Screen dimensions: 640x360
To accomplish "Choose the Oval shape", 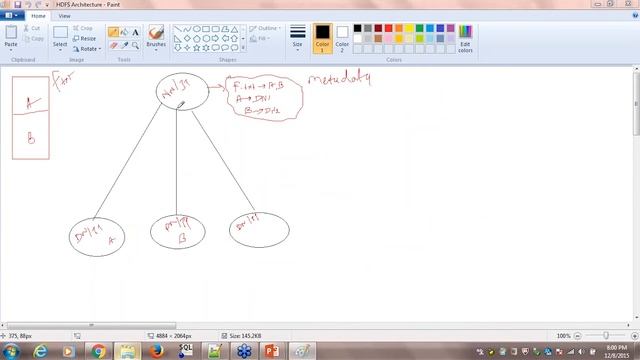I will coord(196,29).
